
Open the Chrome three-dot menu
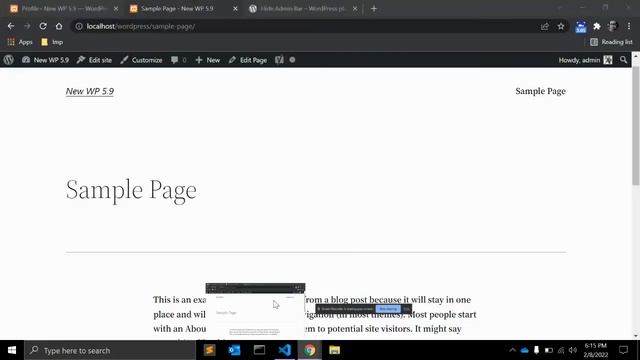click(x=629, y=26)
